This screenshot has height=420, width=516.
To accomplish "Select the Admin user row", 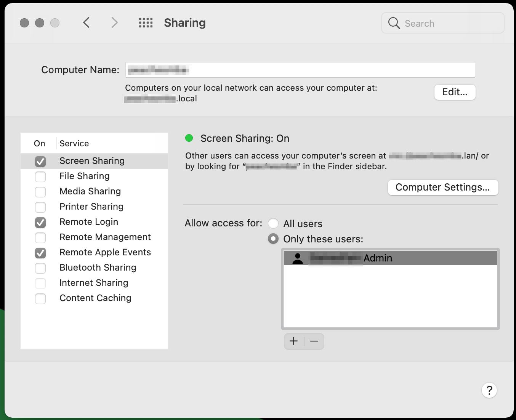I will [390, 258].
